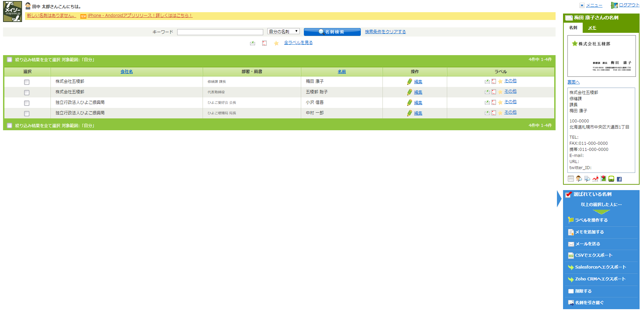Open the map pin icon for the address

pyautogui.click(x=603, y=179)
